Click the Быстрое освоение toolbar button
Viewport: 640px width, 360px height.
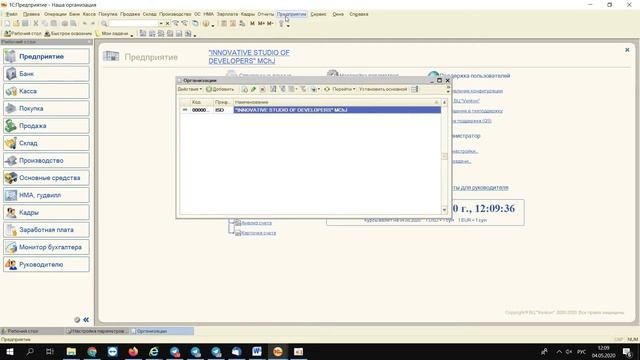coord(68,33)
